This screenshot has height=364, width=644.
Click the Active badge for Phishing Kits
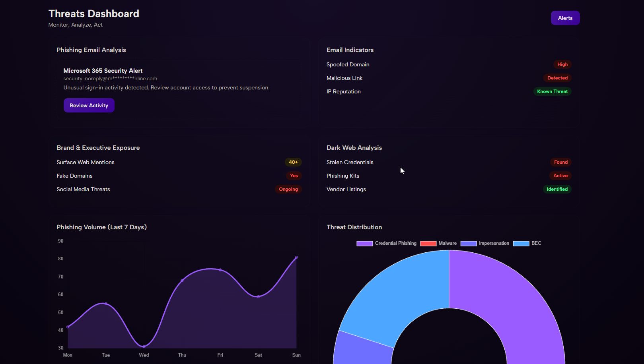click(560, 176)
